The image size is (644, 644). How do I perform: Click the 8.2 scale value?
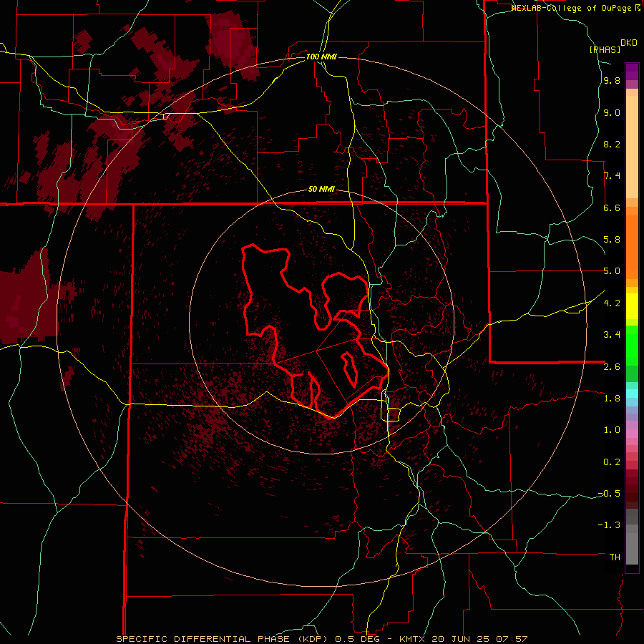pos(612,144)
